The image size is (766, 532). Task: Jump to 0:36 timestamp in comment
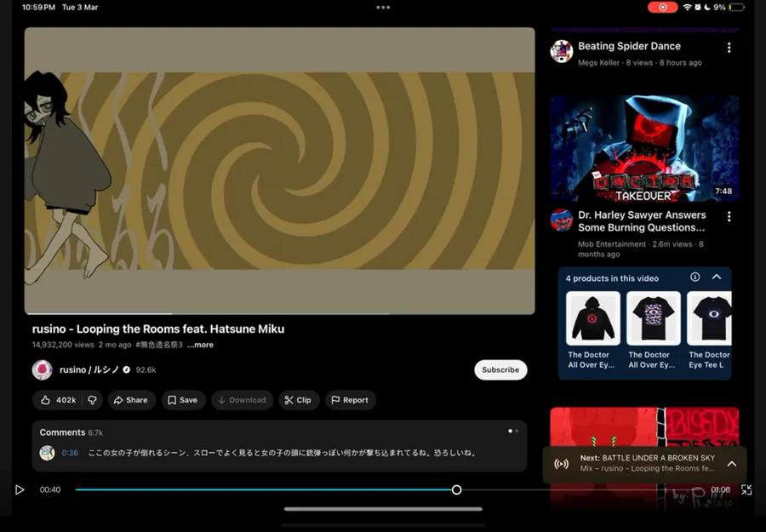click(70, 453)
